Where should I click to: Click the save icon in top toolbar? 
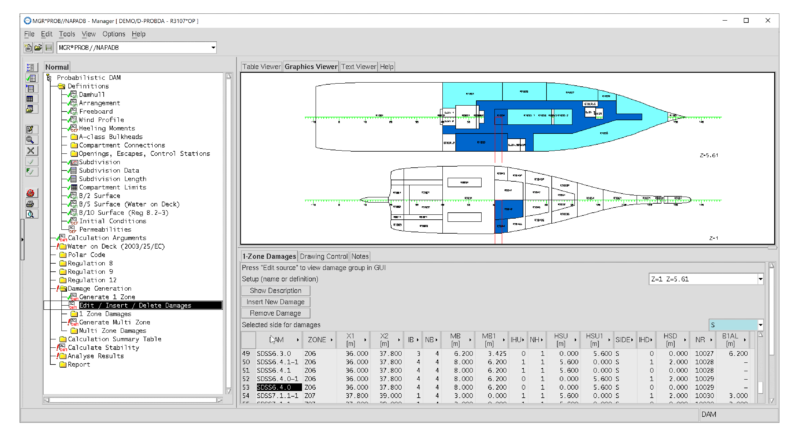pyautogui.click(x=48, y=47)
